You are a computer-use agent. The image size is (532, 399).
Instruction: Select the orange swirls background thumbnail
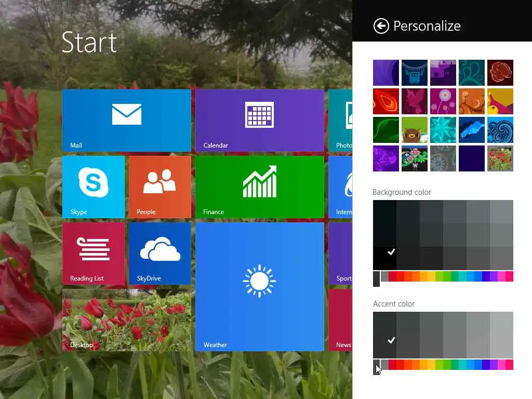pyautogui.click(x=472, y=101)
